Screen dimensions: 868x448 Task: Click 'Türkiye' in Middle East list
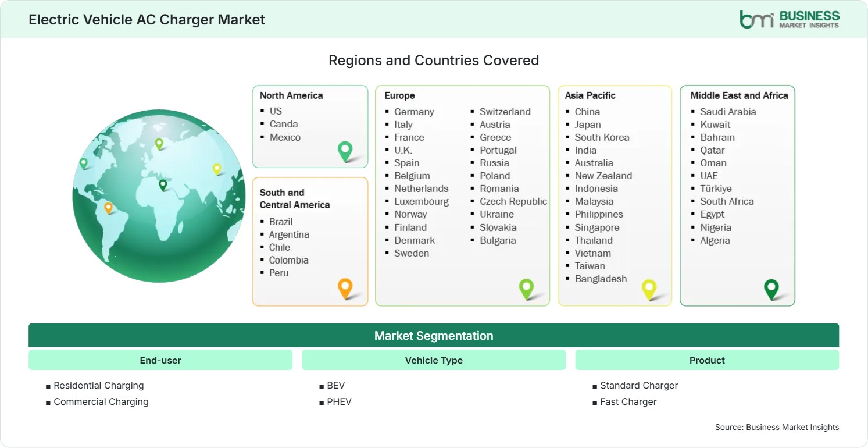point(716,189)
